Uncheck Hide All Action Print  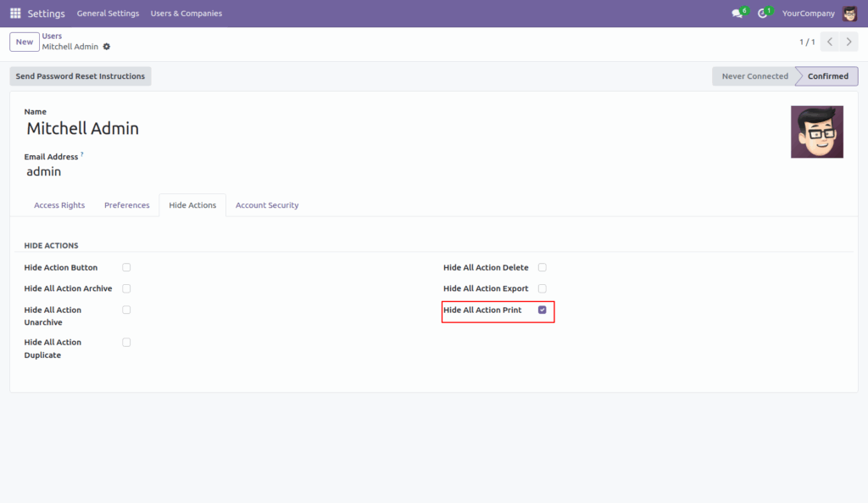coord(542,310)
